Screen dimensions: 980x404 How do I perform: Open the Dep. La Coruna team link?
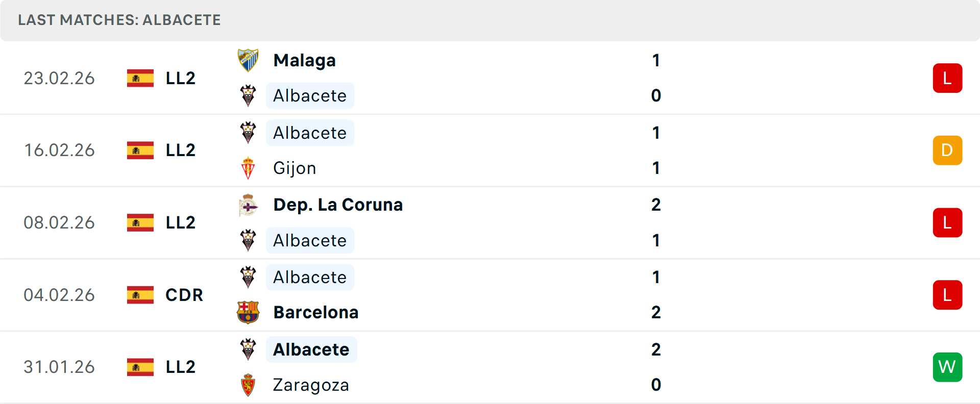tap(338, 205)
